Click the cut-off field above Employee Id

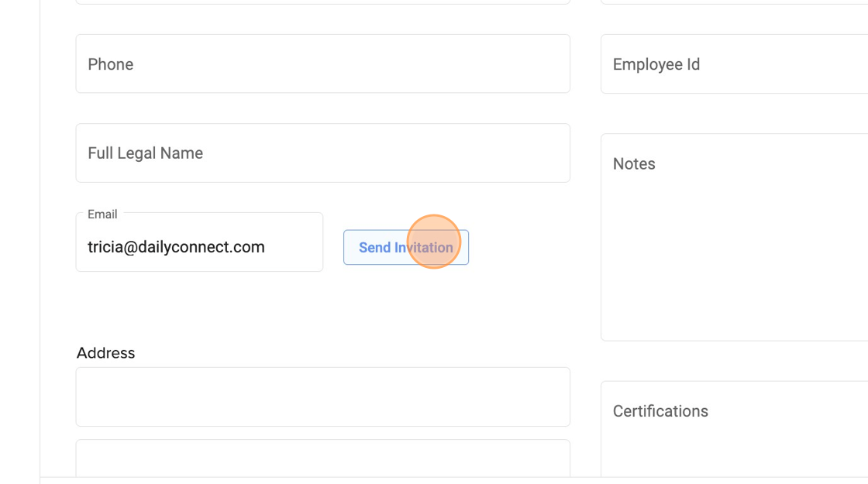734,2
